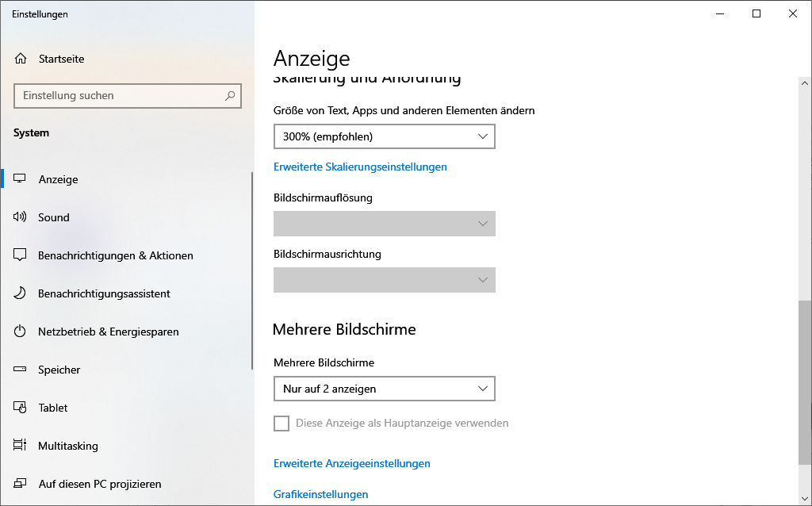The width and height of the screenshot is (812, 506).
Task: Select Anzeige in the System sidebar
Action: 58,179
